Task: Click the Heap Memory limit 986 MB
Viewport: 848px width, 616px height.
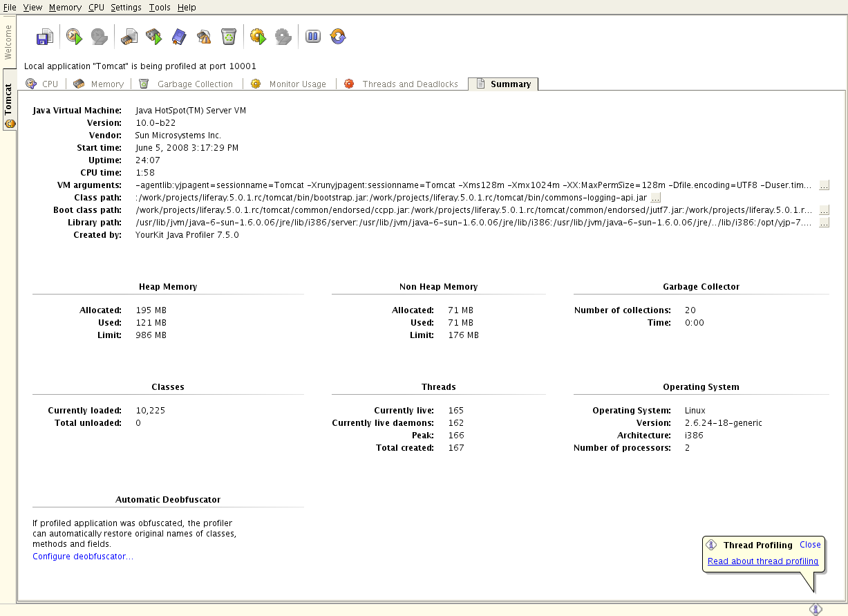Action: pos(151,335)
